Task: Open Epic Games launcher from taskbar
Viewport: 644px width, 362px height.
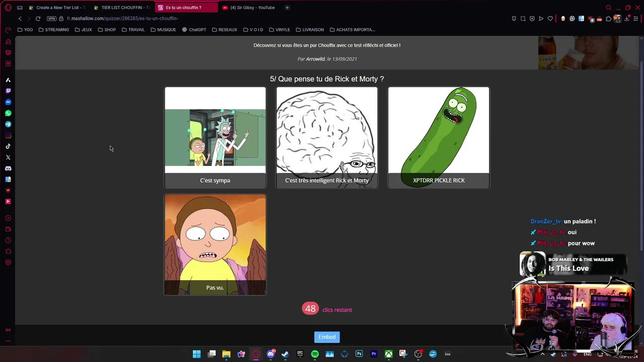Action: pyautogui.click(x=300, y=354)
